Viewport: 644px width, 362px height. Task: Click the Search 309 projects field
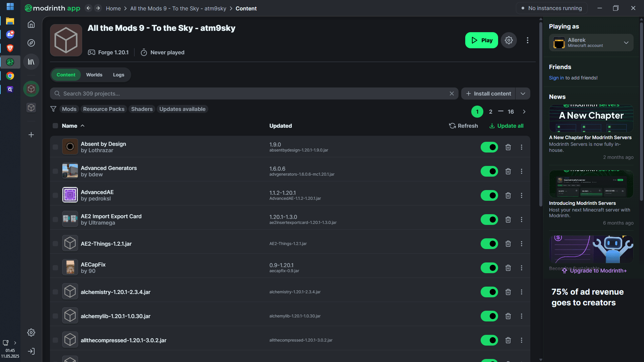pyautogui.click(x=250, y=94)
